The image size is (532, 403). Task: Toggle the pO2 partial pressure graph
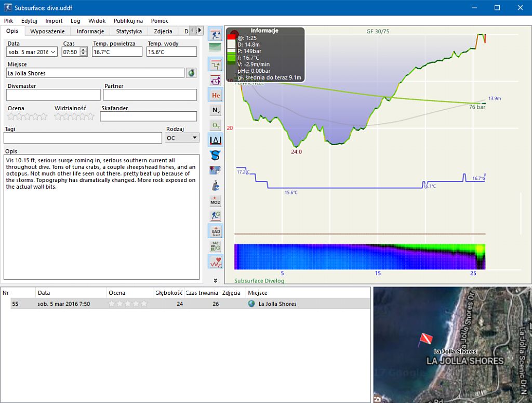(215, 125)
